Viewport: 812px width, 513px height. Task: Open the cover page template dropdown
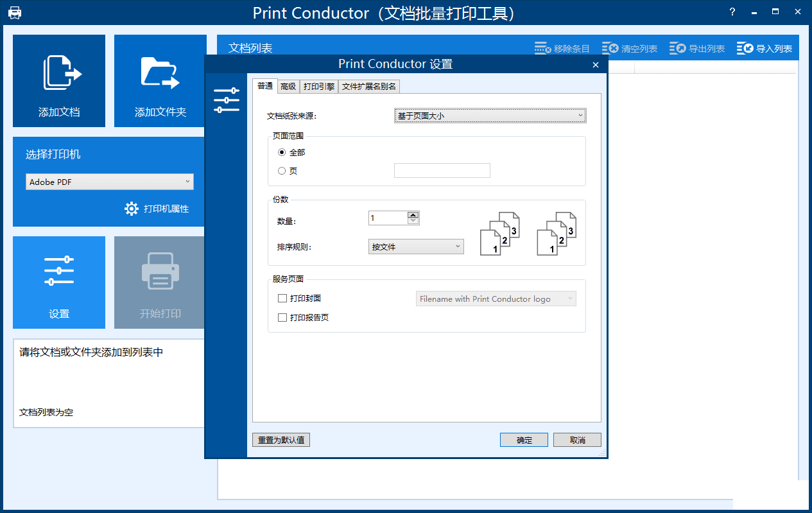click(x=496, y=299)
